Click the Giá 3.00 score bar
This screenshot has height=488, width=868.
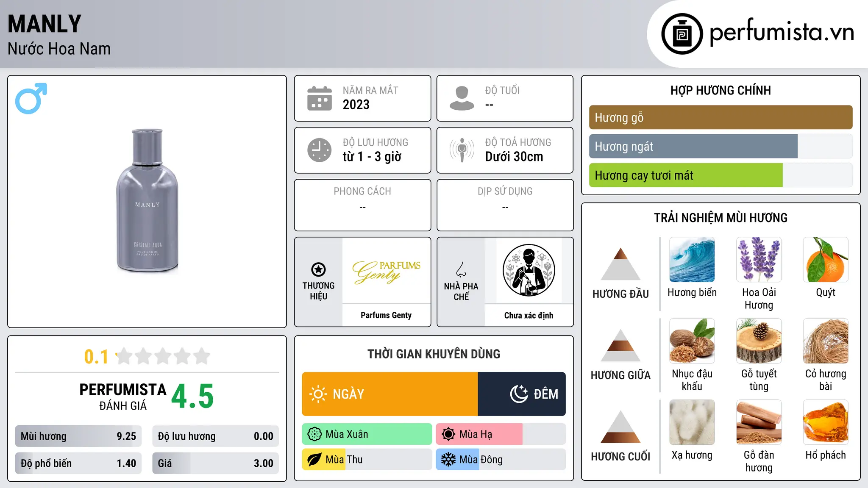[216, 463]
